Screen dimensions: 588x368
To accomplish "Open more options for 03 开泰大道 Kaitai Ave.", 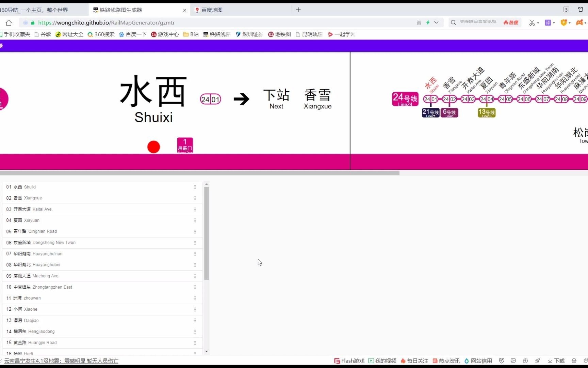I will pyautogui.click(x=195, y=210).
